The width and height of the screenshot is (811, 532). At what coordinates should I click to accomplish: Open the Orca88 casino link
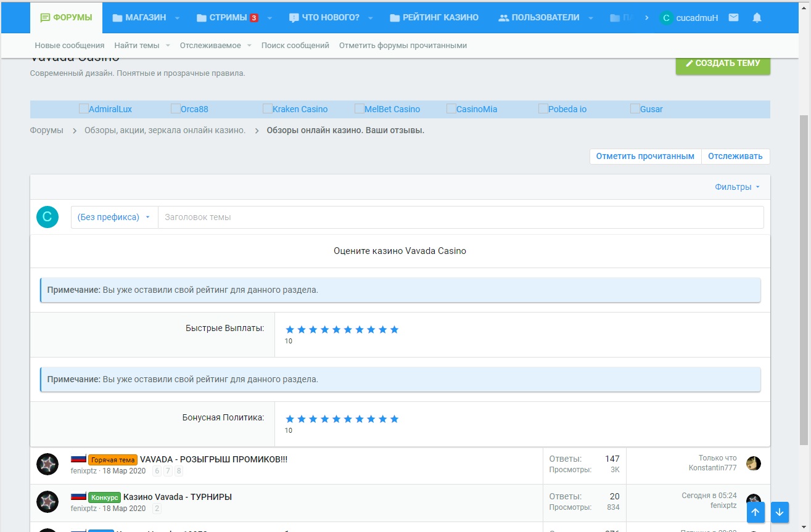(190, 109)
